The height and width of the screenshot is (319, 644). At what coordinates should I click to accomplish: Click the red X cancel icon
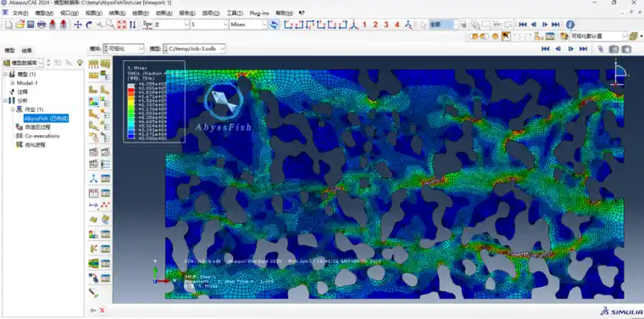103,311
